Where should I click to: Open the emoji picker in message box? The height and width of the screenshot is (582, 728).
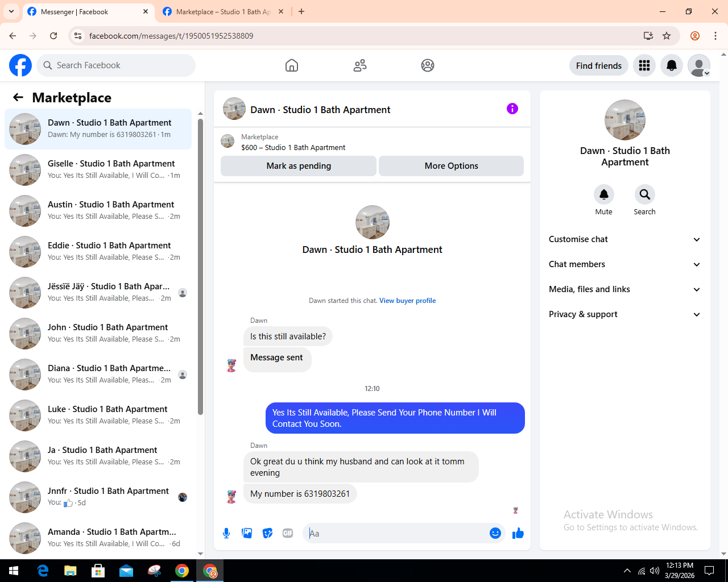click(x=495, y=533)
